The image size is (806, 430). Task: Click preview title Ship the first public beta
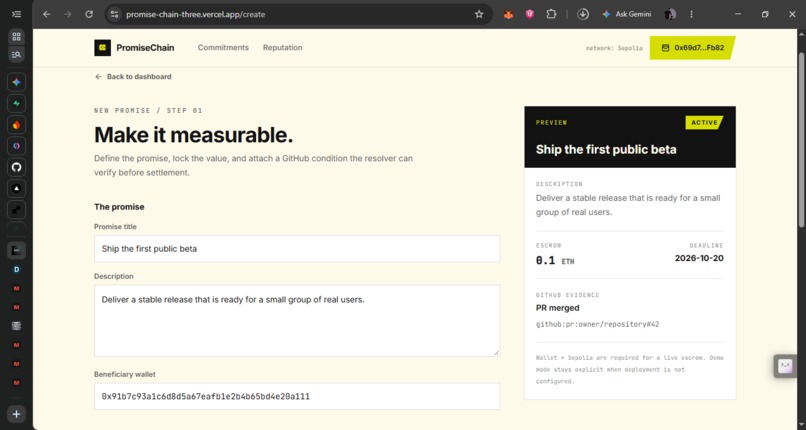pyautogui.click(x=606, y=149)
